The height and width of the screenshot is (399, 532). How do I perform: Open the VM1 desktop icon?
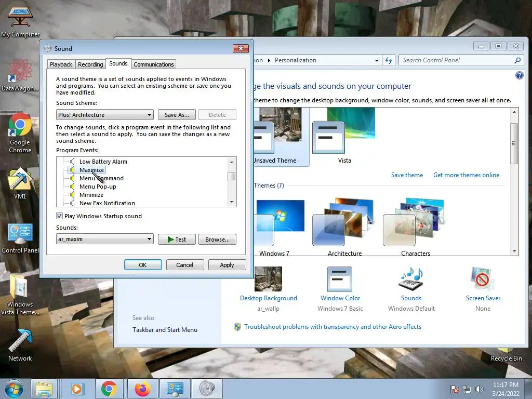[x=20, y=183]
